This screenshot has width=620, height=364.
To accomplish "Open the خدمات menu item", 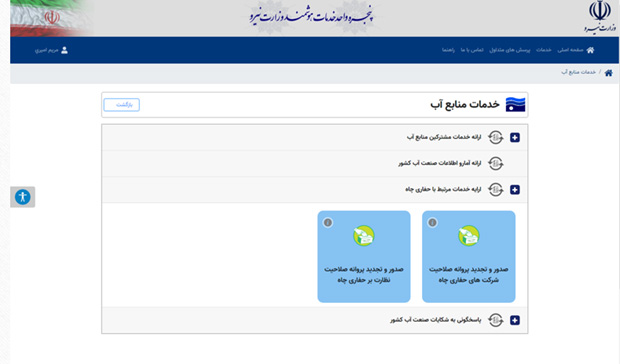I will click(x=544, y=50).
